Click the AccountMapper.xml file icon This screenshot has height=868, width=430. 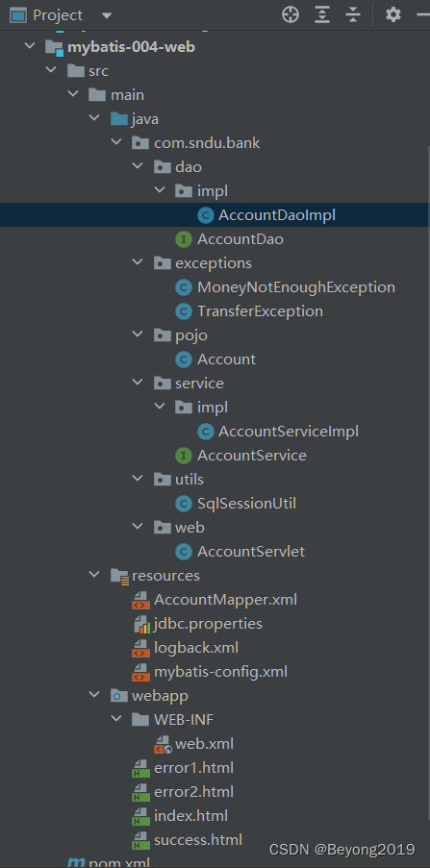tap(140, 600)
